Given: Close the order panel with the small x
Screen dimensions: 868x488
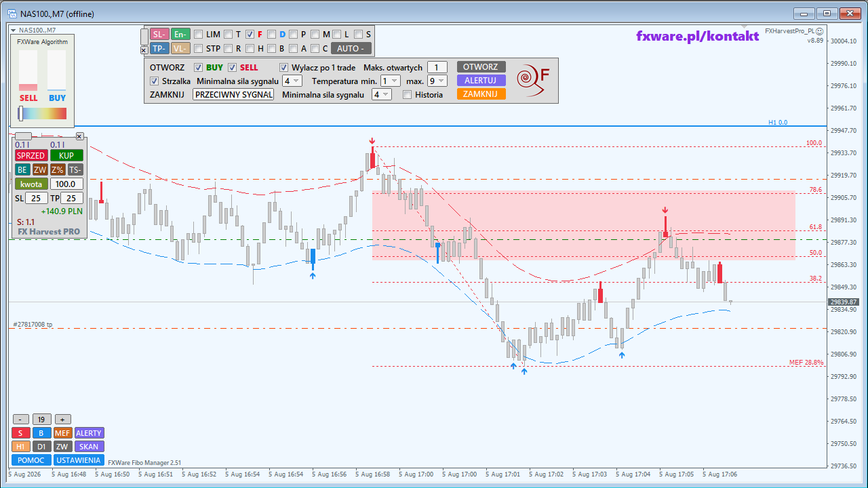Looking at the screenshot, I should 144,50.
